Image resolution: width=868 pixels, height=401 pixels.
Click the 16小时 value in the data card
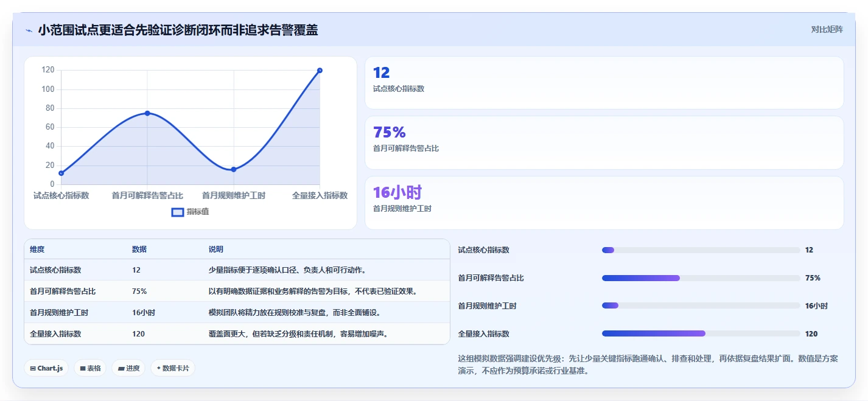pos(397,193)
